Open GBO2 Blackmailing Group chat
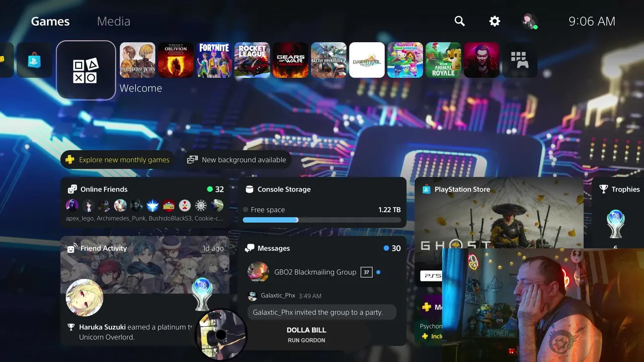Viewport: 644px width, 362px height. tap(315, 272)
